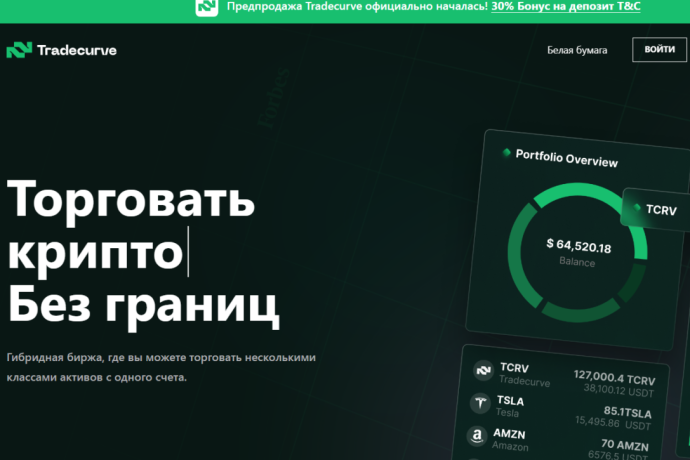Click the portfolio donut chart ring
Image resolution: width=690 pixels, height=460 pixels.
click(577, 253)
